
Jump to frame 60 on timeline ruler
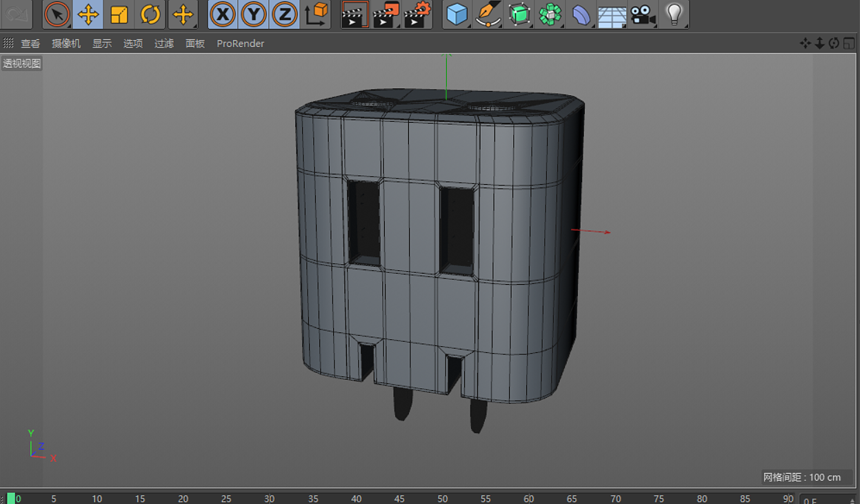(529, 498)
